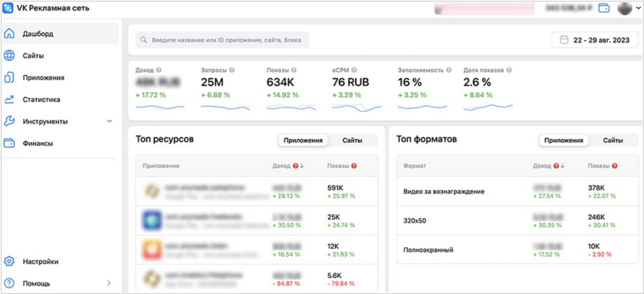
Task: Sort Топ ресурсов by Доход arrow
Action: [302, 166]
